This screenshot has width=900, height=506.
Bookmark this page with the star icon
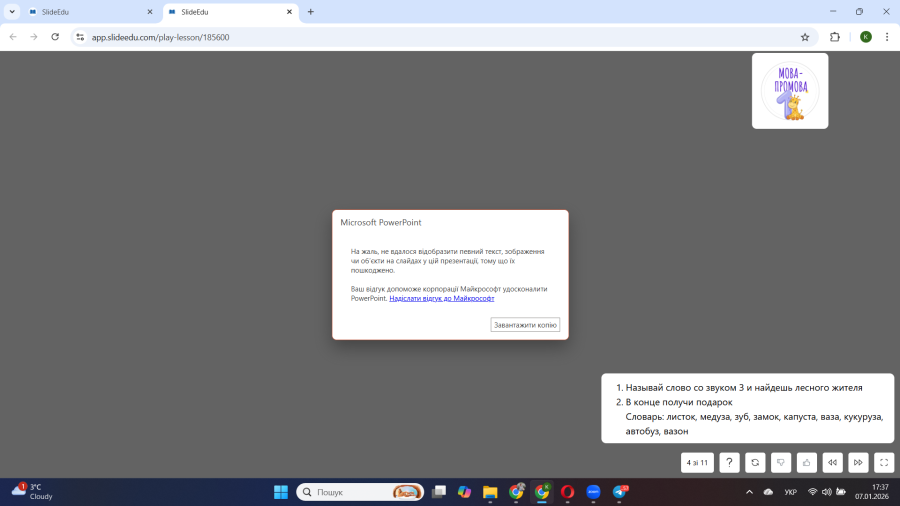[x=805, y=37]
